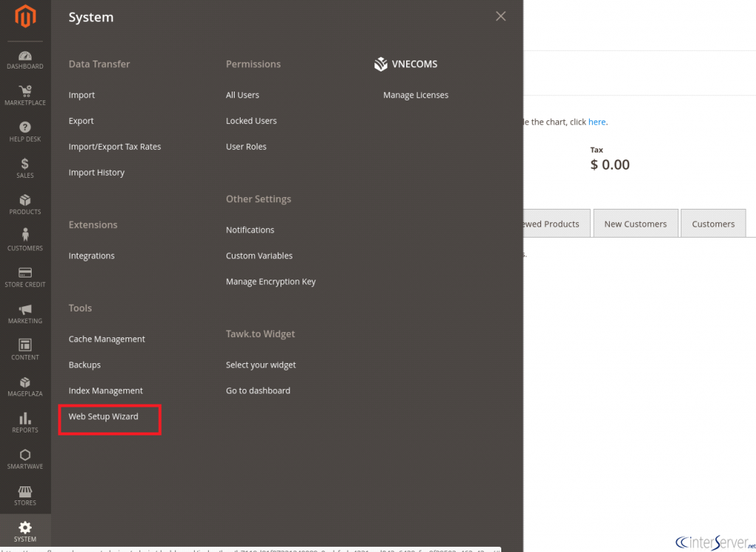Viewport: 756px width, 552px height.
Task: Launch the Web Setup Wizard
Action: (x=103, y=416)
